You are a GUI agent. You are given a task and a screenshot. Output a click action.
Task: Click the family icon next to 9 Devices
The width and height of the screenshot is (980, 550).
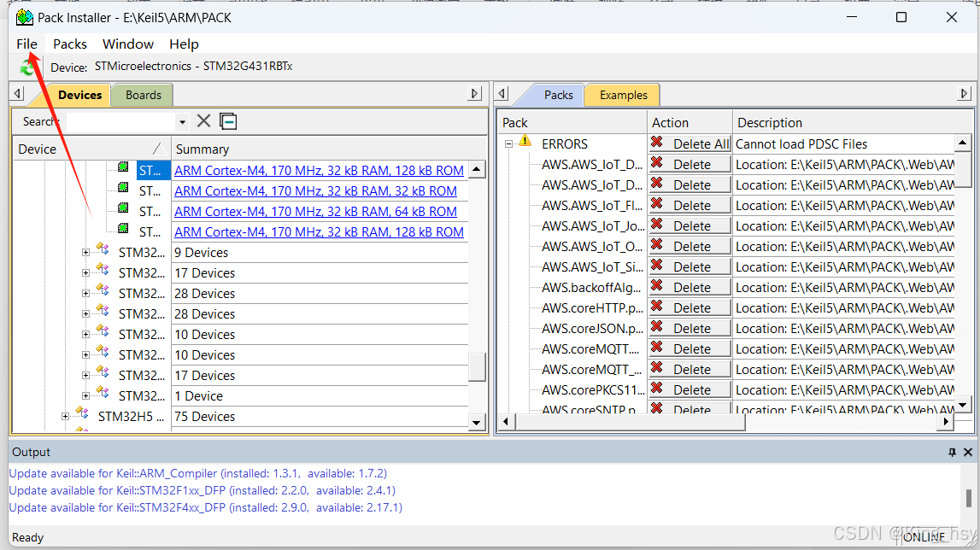tap(103, 250)
